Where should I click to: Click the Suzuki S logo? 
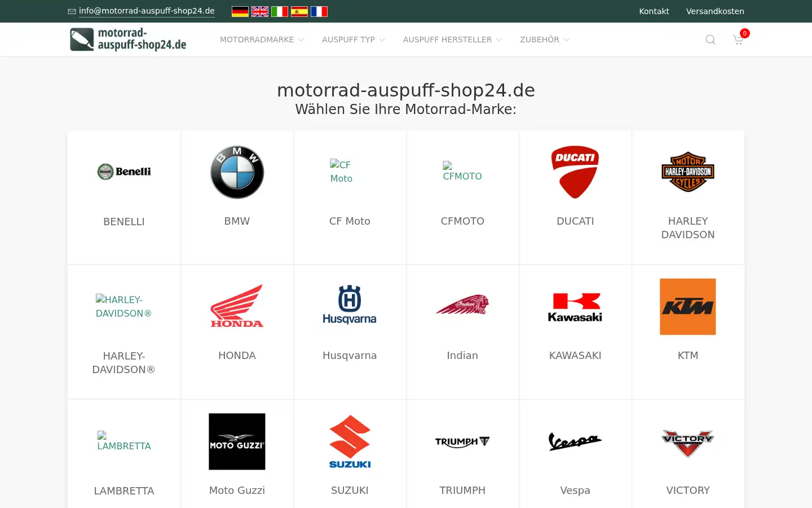click(x=350, y=441)
